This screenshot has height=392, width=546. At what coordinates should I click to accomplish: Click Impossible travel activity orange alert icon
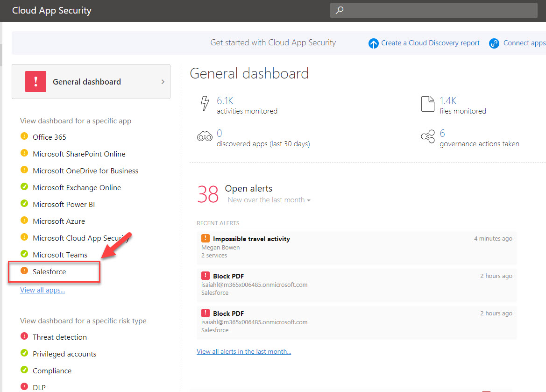(206, 238)
